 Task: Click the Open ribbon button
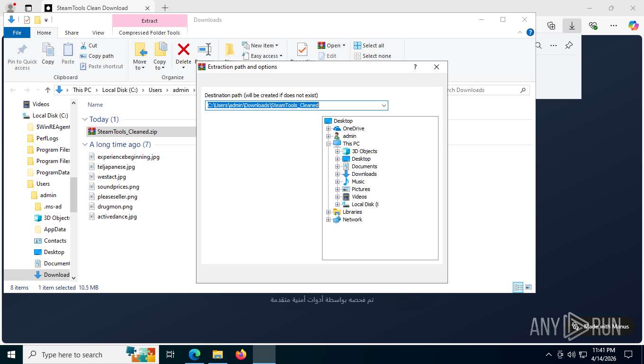(331, 45)
